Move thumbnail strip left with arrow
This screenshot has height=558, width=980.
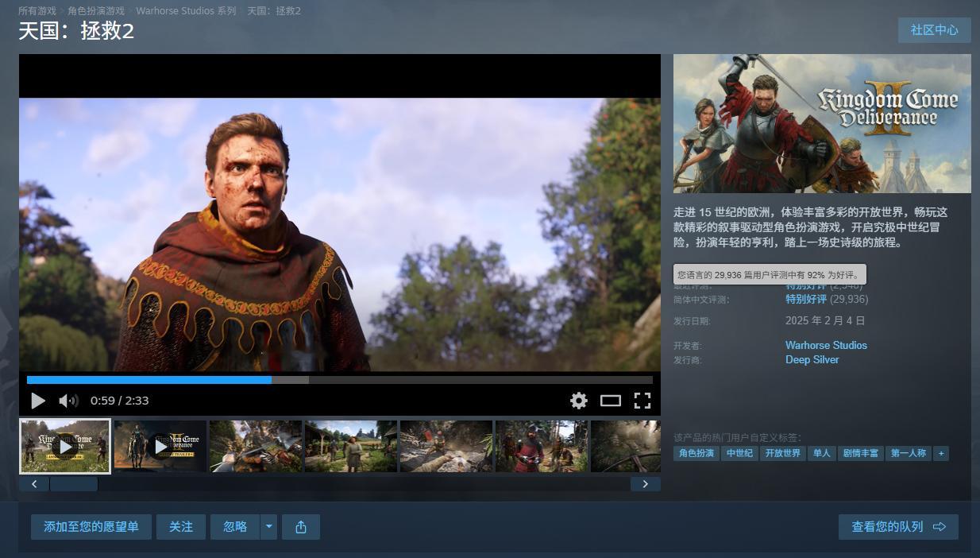(x=34, y=484)
